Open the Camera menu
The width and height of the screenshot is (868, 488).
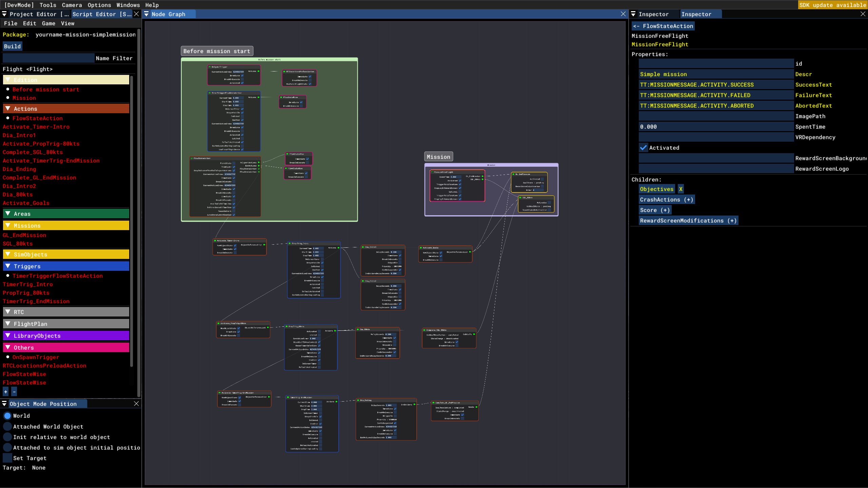click(72, 5)
